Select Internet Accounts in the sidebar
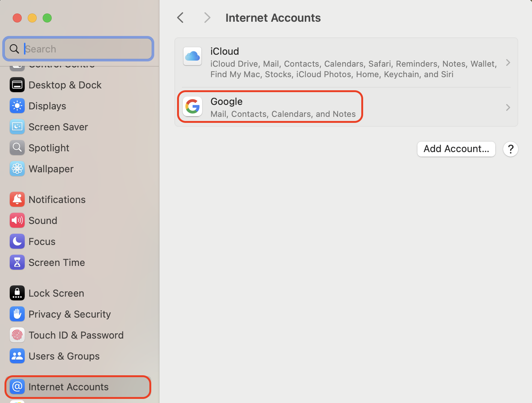532x403 pixels. 69,387
